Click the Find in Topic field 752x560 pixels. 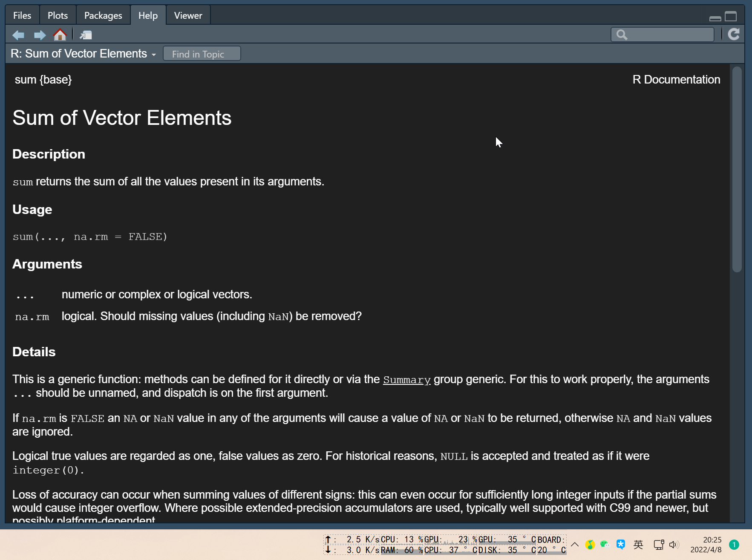click(x=202, y=54)
